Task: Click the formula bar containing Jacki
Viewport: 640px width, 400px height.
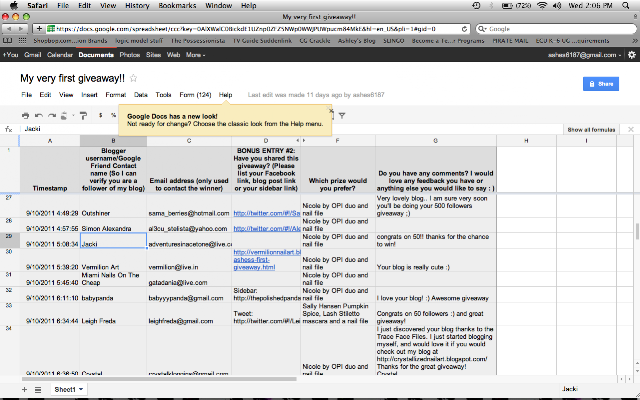Action: [290, 129]
